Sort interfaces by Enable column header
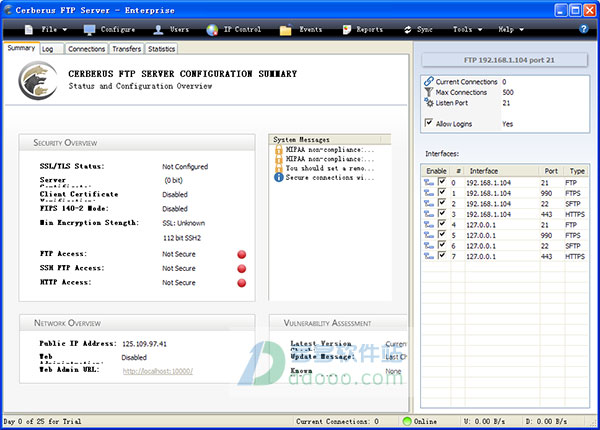 (x=436, y=171)
